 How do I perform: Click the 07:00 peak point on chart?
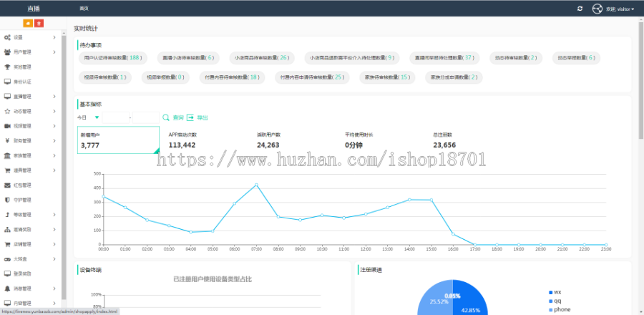(x=256, y=185)
